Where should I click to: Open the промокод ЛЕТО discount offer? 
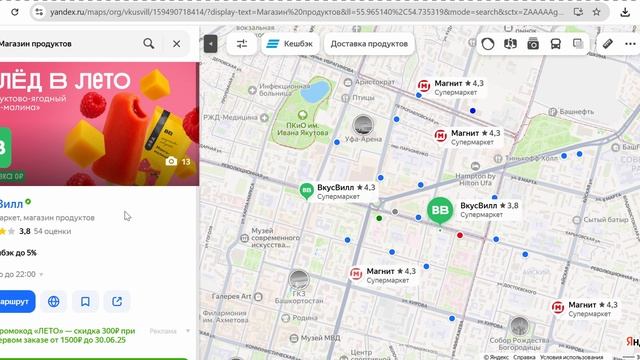tap(67, 335)
